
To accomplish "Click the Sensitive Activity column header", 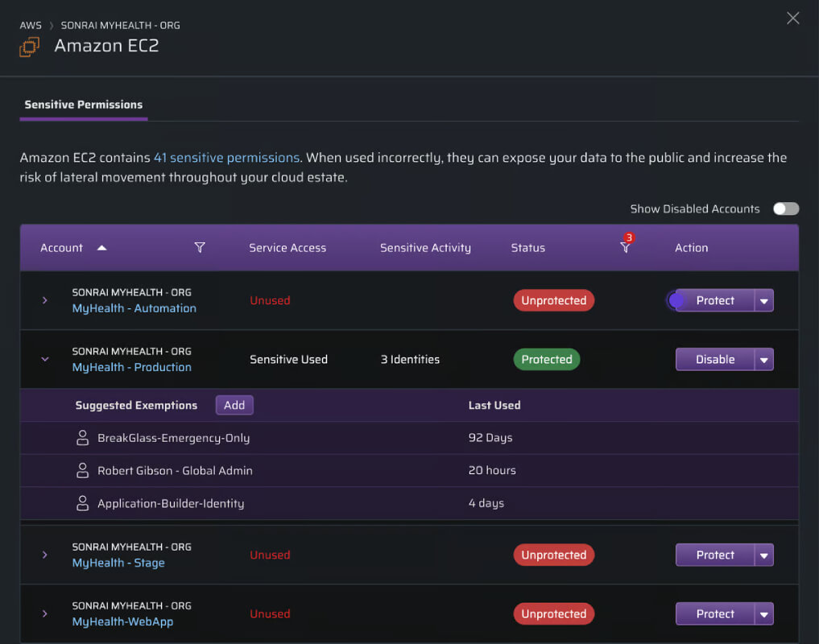I will point(425,248).
